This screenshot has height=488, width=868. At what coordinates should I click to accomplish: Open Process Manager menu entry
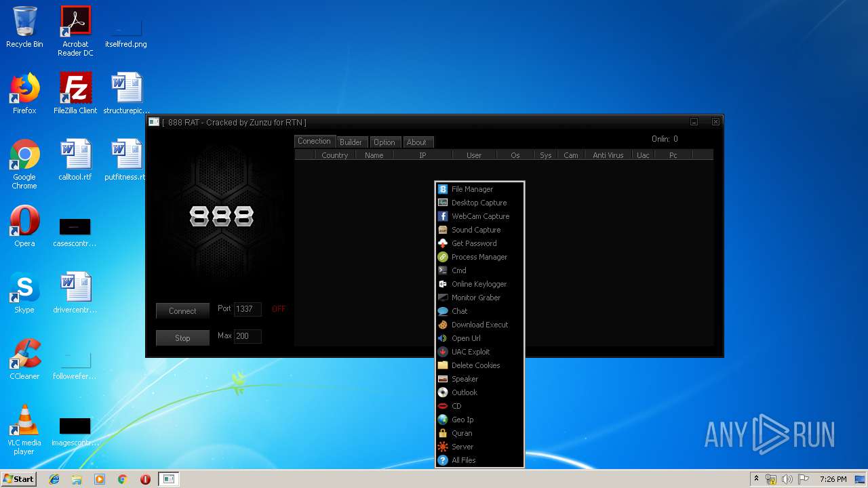pos(479,257)
